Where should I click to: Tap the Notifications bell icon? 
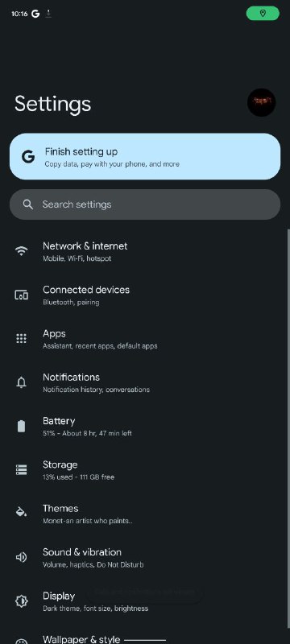22,382
